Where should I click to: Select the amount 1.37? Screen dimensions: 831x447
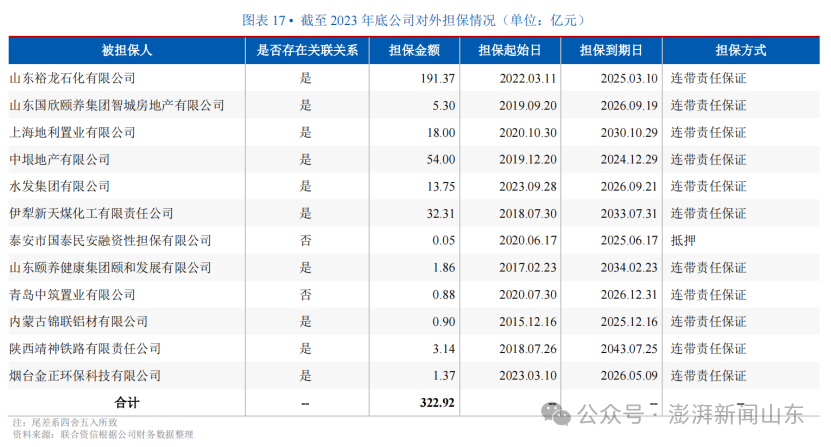pos(444,376)
